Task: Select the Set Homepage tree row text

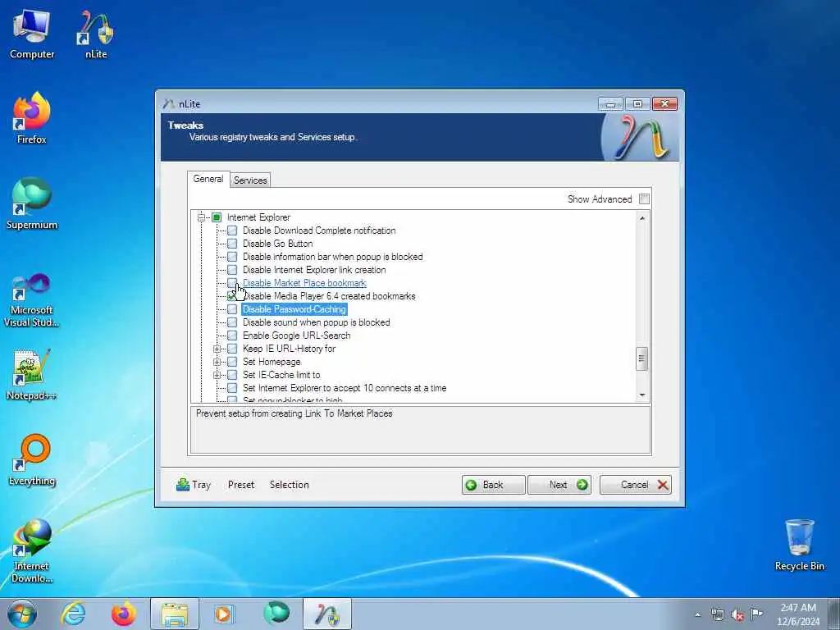Action: (272, 362)
